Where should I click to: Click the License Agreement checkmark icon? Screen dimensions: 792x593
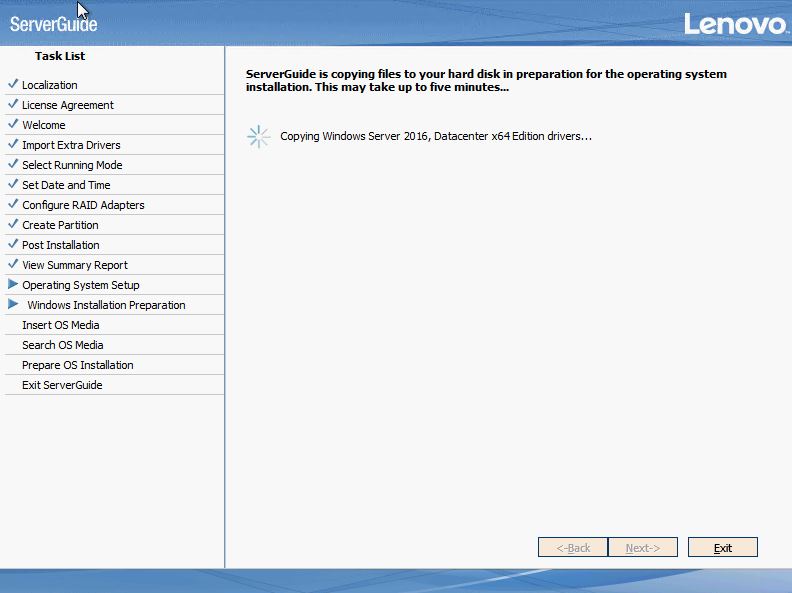tap(13, 104)
